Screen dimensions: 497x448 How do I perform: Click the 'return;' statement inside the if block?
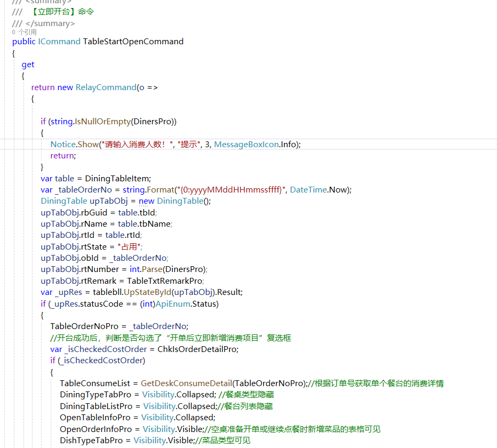pos(63,156)
